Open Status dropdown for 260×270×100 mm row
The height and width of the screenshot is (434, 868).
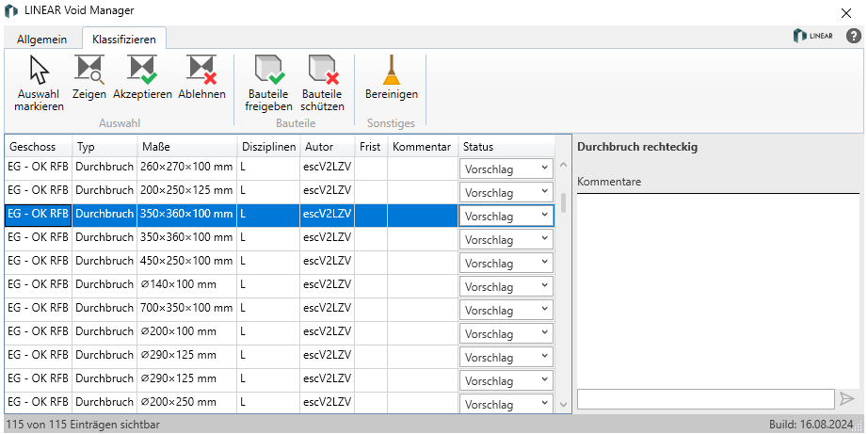pos(506,169)
